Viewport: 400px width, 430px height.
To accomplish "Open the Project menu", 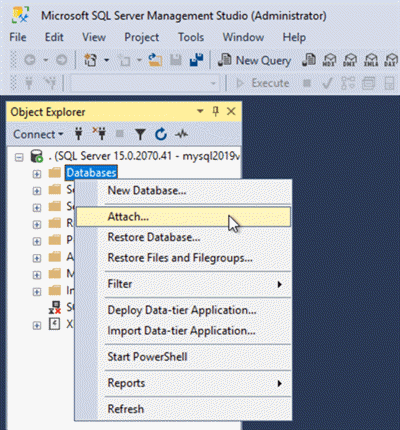I will point(141,37).
